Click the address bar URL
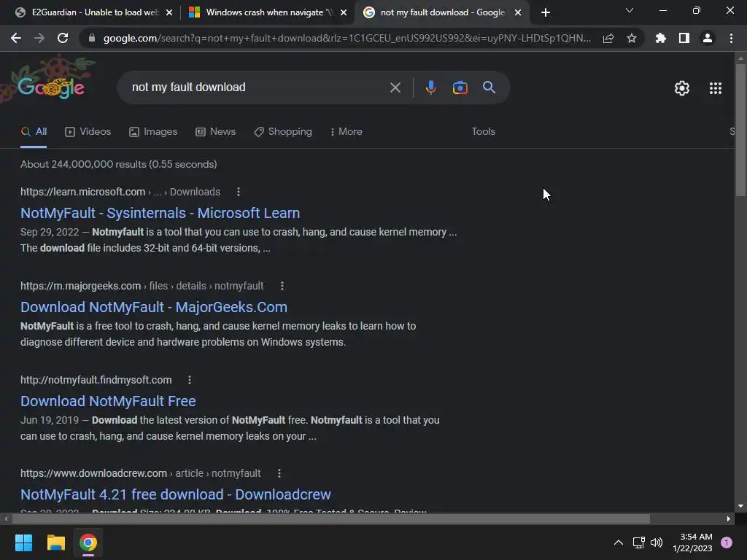747x560 pixels. 347,38
